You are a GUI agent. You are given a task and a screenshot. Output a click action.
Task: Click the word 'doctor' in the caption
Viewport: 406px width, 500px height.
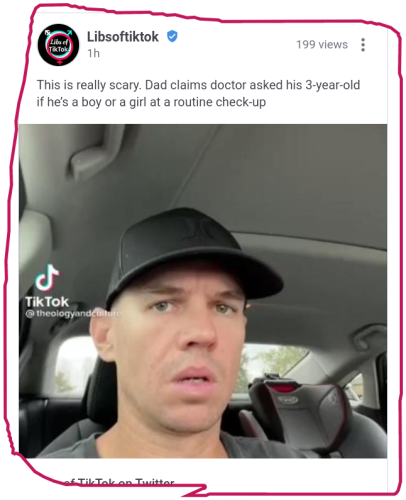[x=228, y=85]
